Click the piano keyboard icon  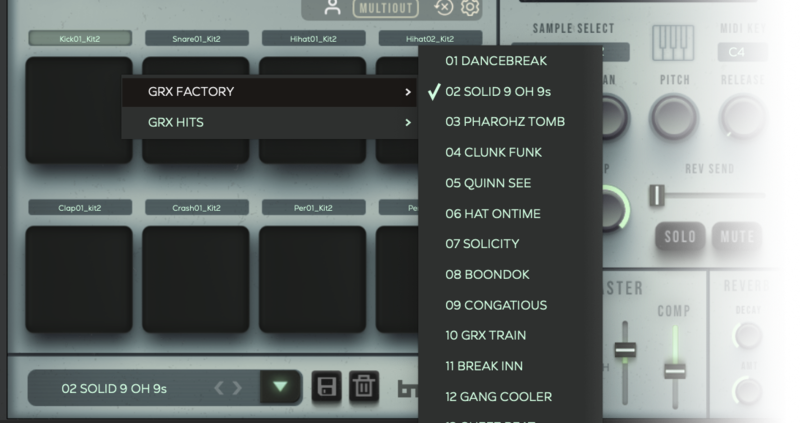(x=674, y=43)
